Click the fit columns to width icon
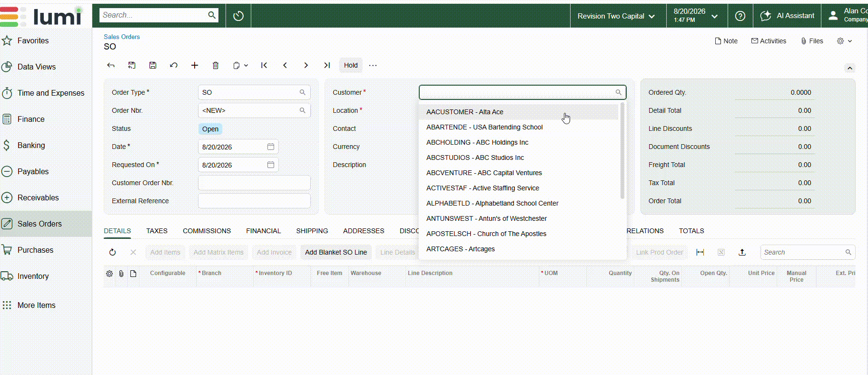Viewport: 868px width, 375px height. coord(700,252)
